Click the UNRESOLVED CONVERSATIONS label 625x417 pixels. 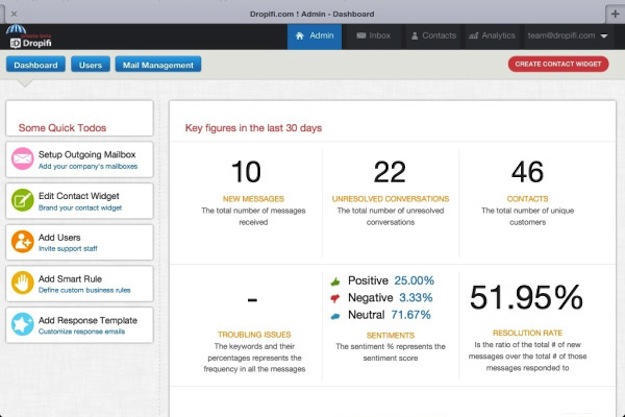[391, 199]
